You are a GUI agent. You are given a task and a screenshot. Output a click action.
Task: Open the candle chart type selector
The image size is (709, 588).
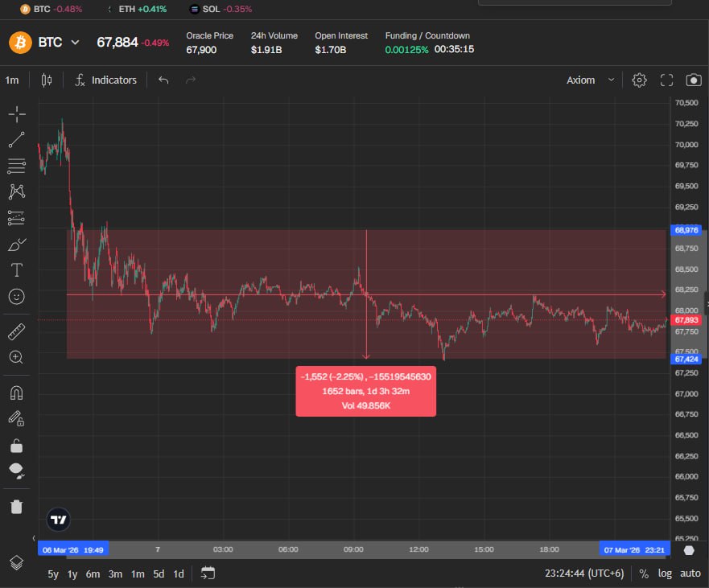click(47, 80)
